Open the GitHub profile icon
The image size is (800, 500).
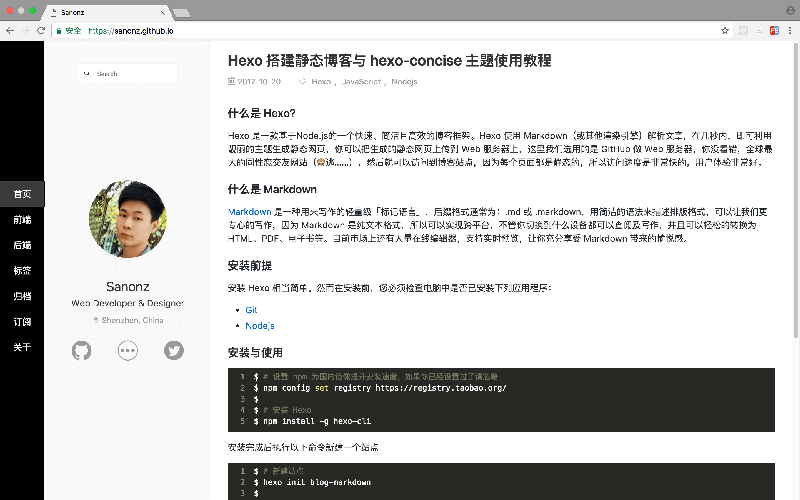click(82, 350)
